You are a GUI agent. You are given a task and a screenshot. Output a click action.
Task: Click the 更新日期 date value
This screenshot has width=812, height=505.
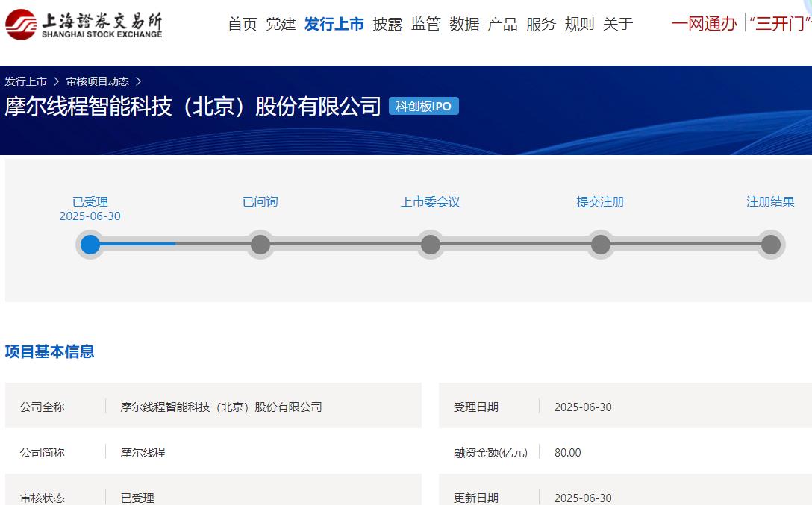[x=583, y=498]
